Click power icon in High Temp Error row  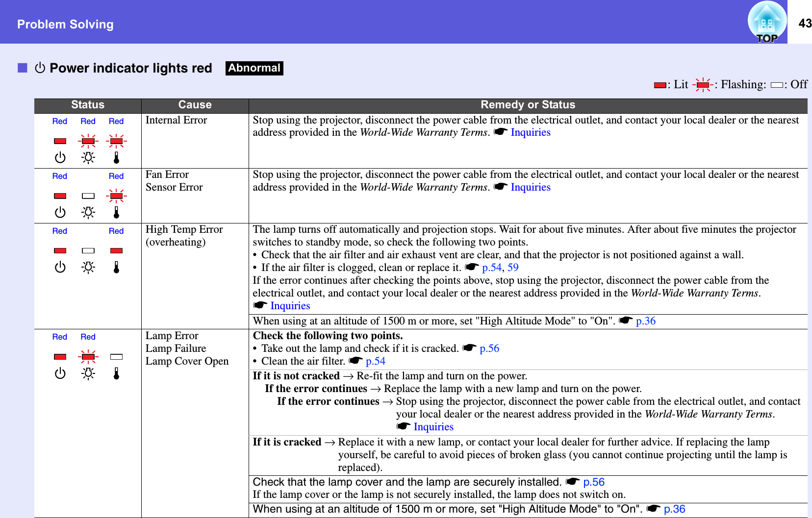point(60,268)
